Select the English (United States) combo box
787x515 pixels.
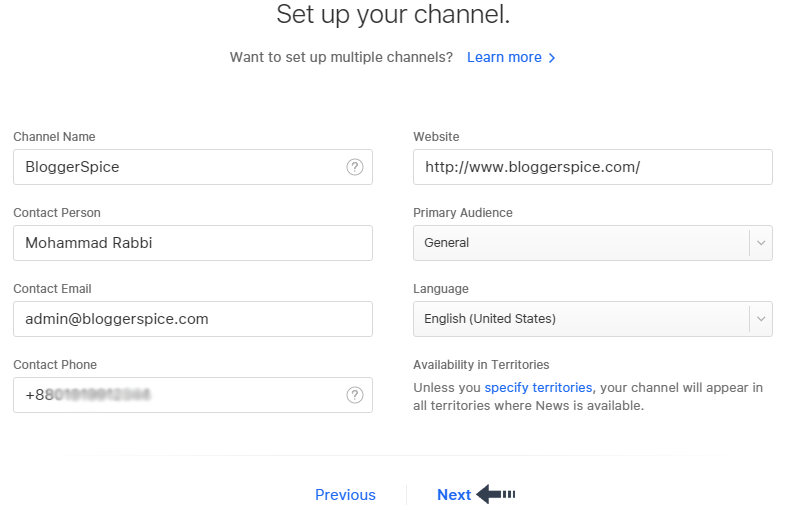tap(593, 319)
